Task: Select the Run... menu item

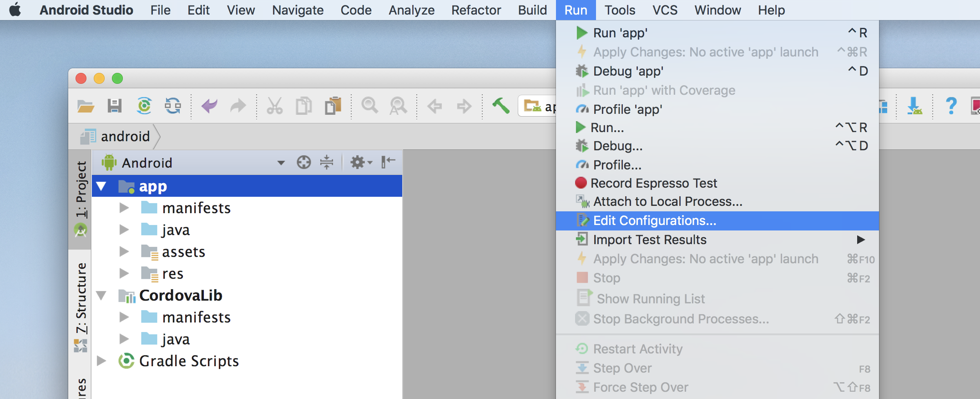Action: pyautogui.click(x=717, y=128)
